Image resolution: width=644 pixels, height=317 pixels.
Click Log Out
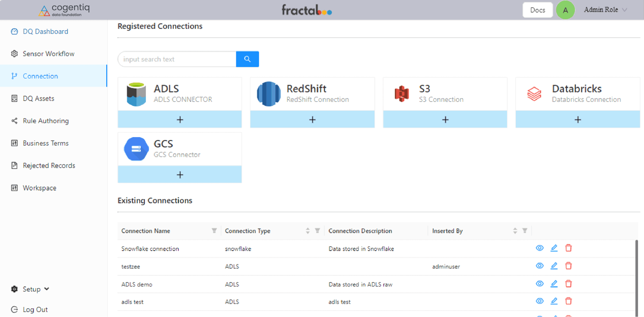click(29, 310)
